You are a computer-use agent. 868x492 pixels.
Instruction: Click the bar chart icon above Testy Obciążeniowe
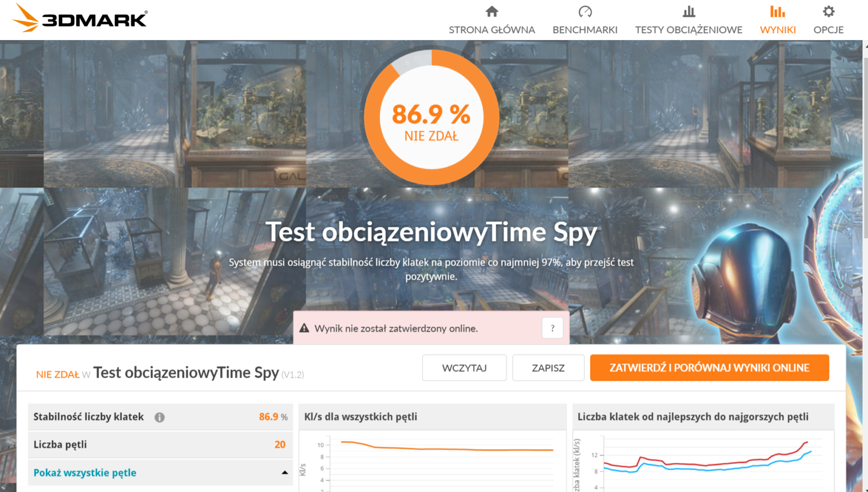coord(688,11)
